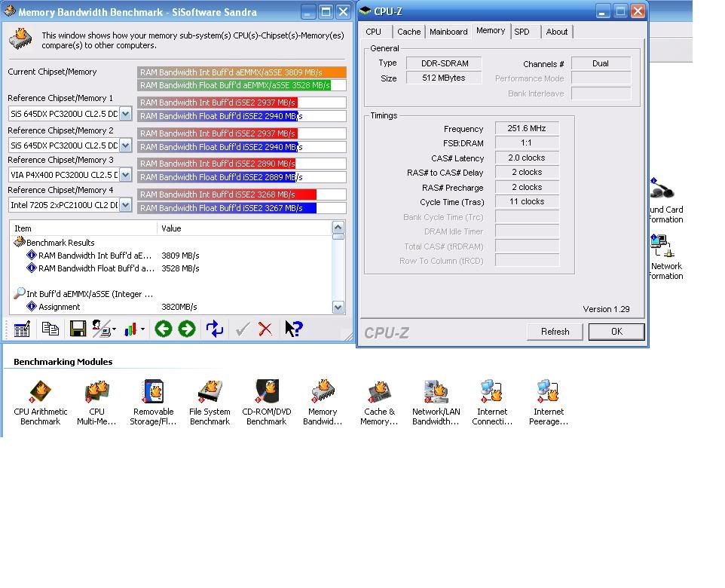Save results using the floppy disk icon

pos(78,329)
